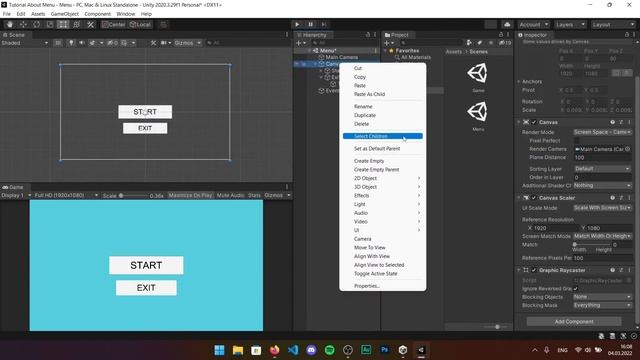Collapse the Menu scene in Hierarchy

click(309, 51)
